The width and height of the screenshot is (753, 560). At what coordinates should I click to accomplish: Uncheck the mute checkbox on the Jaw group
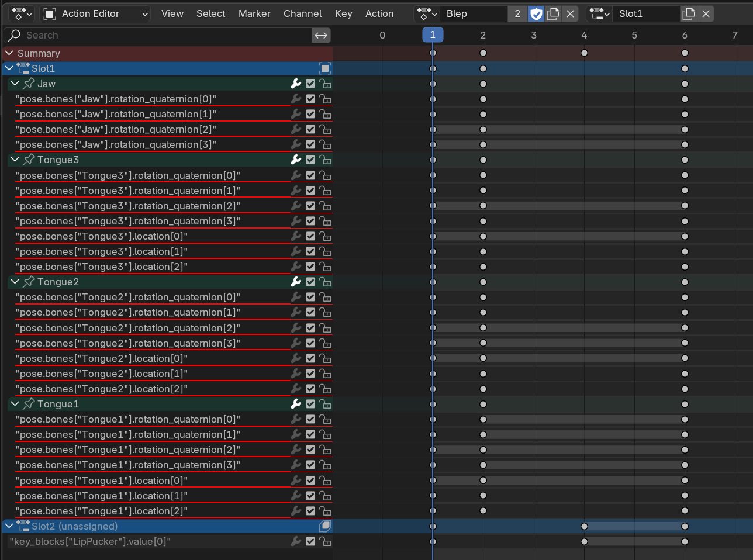[x=310, y=84]
